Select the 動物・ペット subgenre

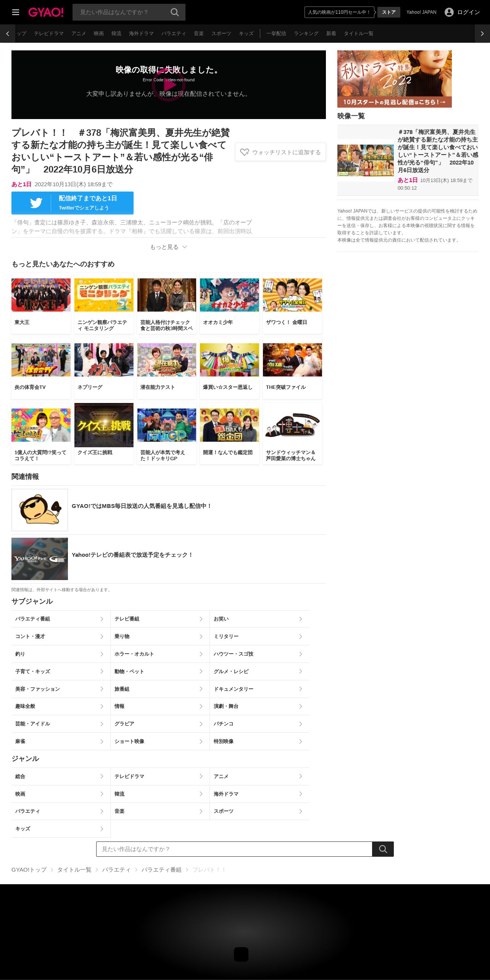pyautogui.click(x=160, y=671)
